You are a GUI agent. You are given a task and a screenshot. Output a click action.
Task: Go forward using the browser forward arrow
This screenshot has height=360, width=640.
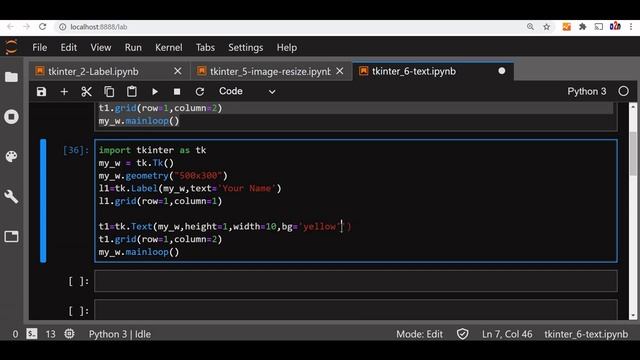pos(27,27)
